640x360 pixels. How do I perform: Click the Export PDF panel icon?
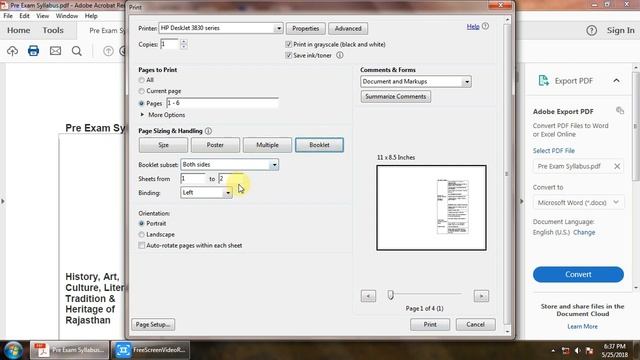pos(543,80)
